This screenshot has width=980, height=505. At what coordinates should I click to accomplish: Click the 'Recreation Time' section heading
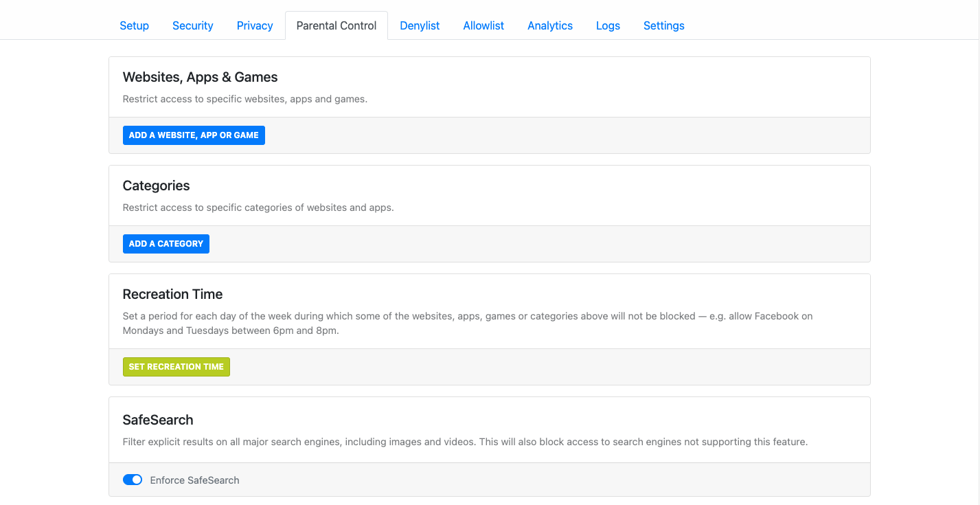pyautogui.click(x=172, y=294)
